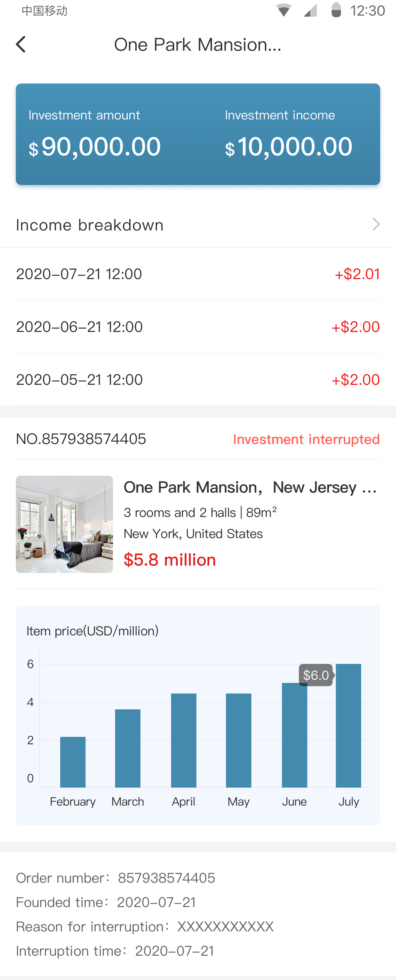Image resolution: width=396 pixels, height=980 pixels.
Task: Select the 2020-05-21 income entry
Action: point(198,380)
